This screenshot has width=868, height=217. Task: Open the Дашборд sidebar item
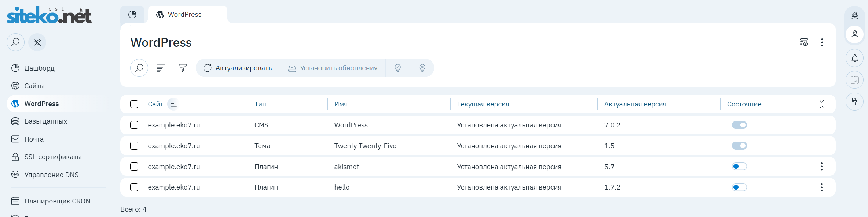(39, 68)
